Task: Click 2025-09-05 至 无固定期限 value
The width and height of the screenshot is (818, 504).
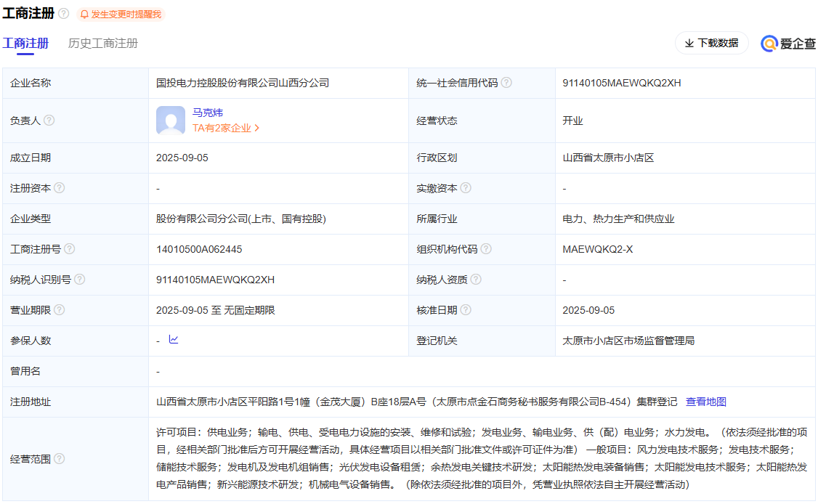Action: (x=216, y=310)
